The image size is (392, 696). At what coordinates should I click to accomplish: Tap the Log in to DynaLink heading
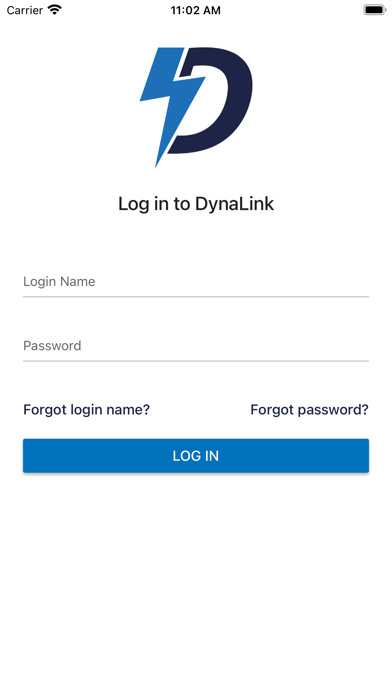coord(196,204)
